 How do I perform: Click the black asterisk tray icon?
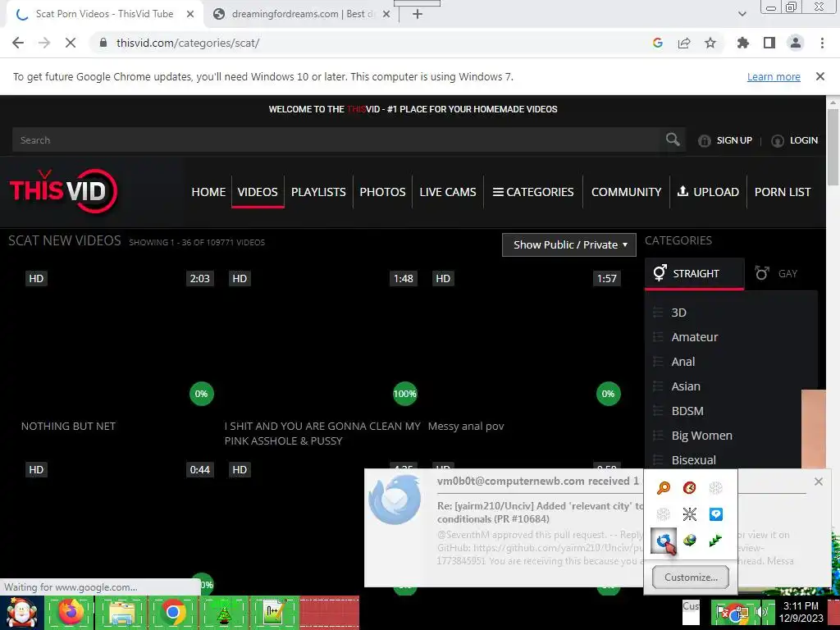[x=689, y=514]
